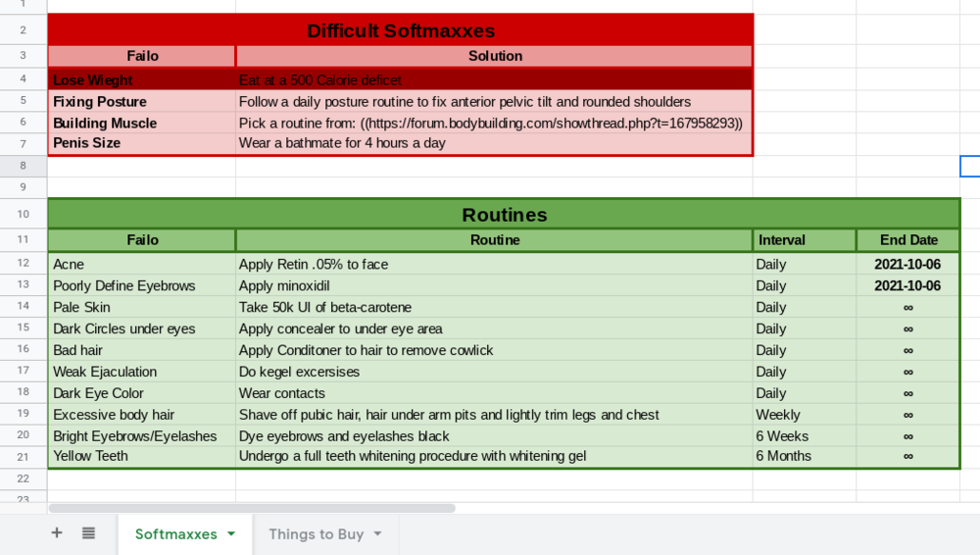Select the row 8 header
This screenshot has height=555, width=980.
pos(24,165)
